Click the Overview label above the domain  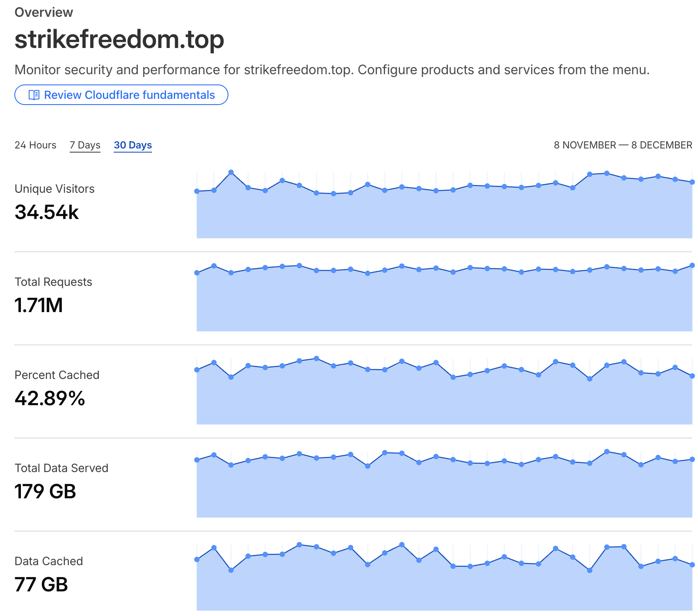pos(43,12)
